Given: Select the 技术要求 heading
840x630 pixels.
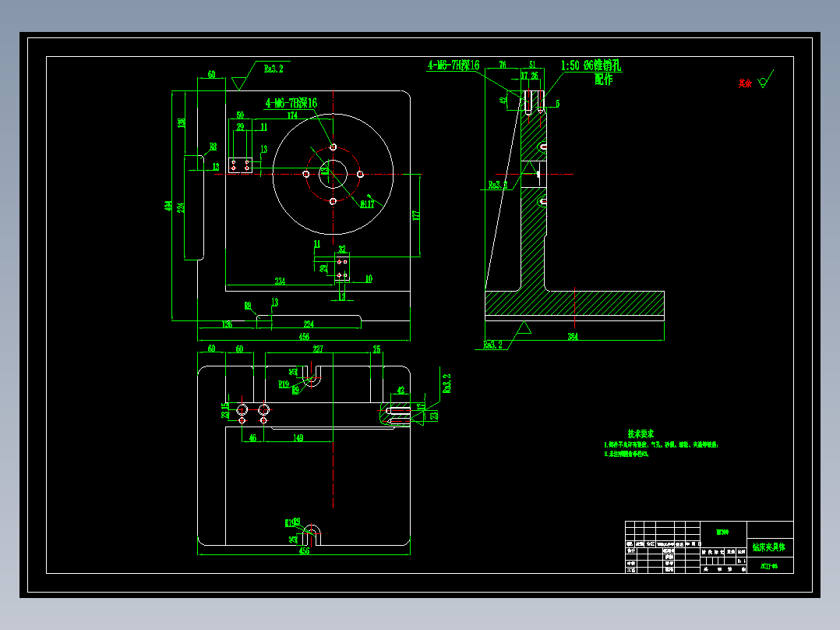Looking at the screenshot, I should pos(641,434).
